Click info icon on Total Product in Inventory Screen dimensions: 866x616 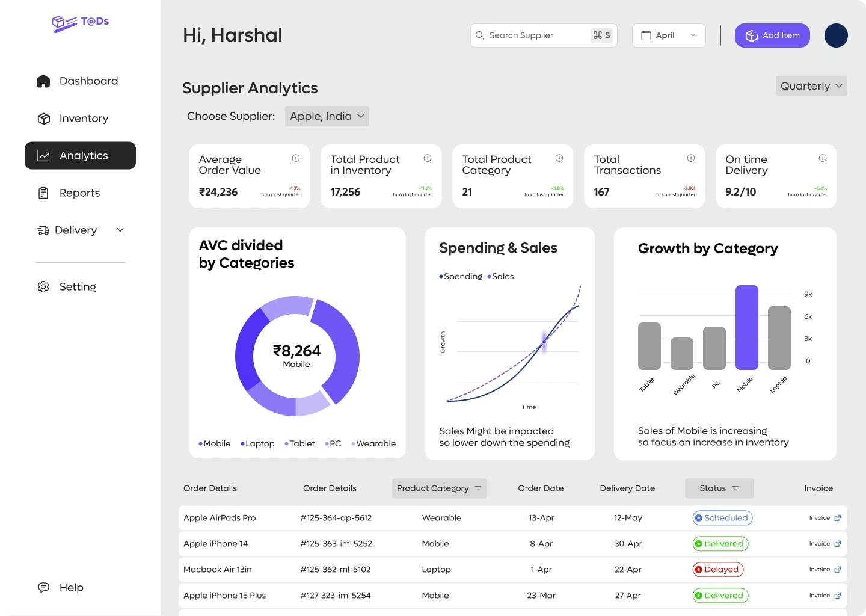[x=428, y=158]
